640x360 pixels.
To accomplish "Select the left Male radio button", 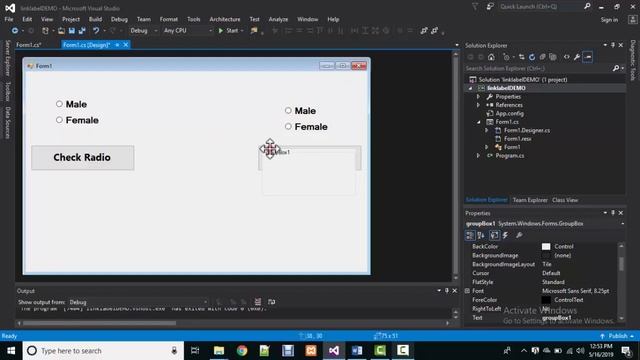I will [x=59, y=104].
